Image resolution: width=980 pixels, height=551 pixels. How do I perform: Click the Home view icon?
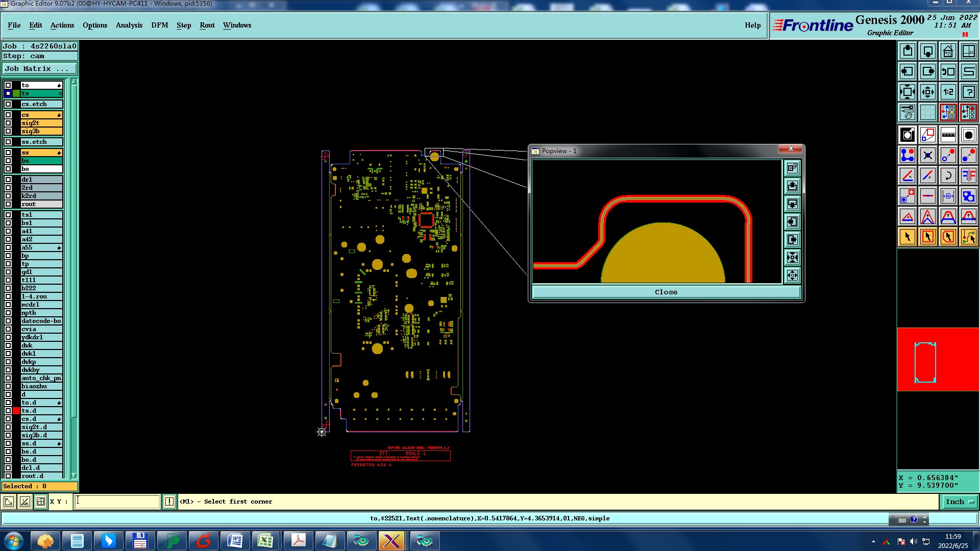coord(948,51)
